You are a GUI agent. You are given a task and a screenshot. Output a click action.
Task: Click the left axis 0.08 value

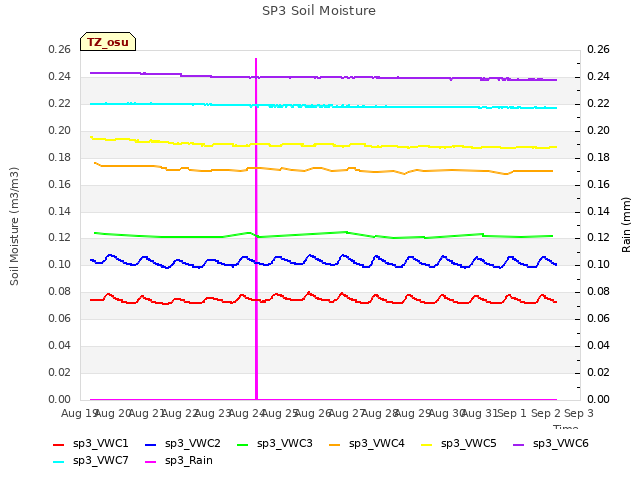60,291
